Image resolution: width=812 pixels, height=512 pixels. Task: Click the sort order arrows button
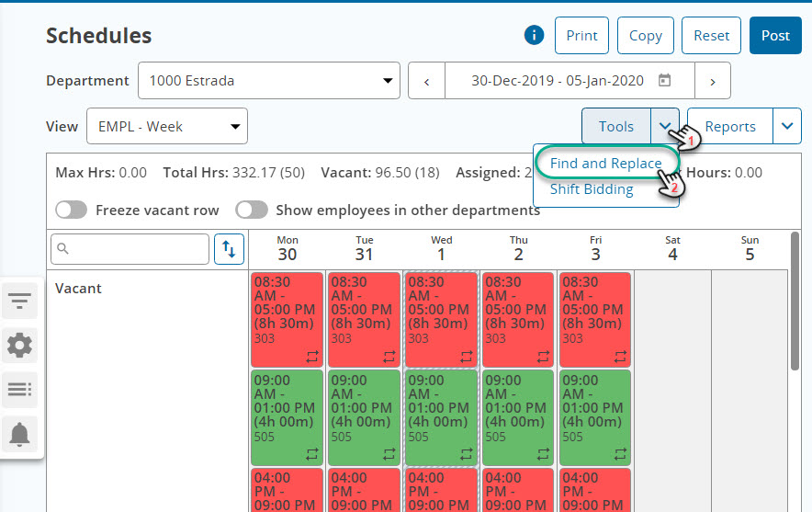(x=229, y=249)
